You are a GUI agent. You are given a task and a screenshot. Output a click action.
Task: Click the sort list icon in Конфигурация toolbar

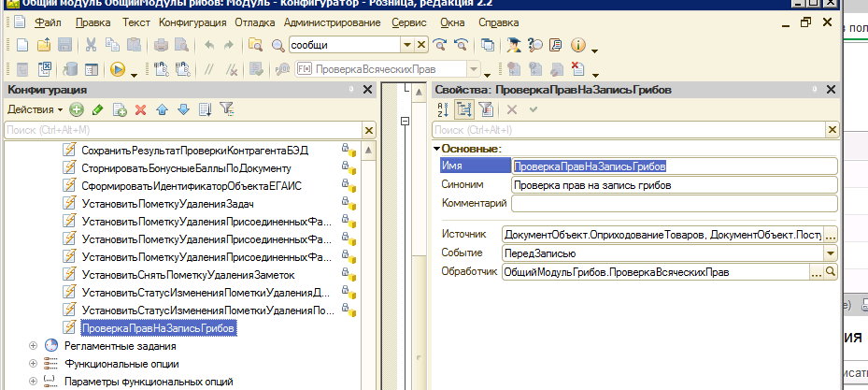(206, 109)
